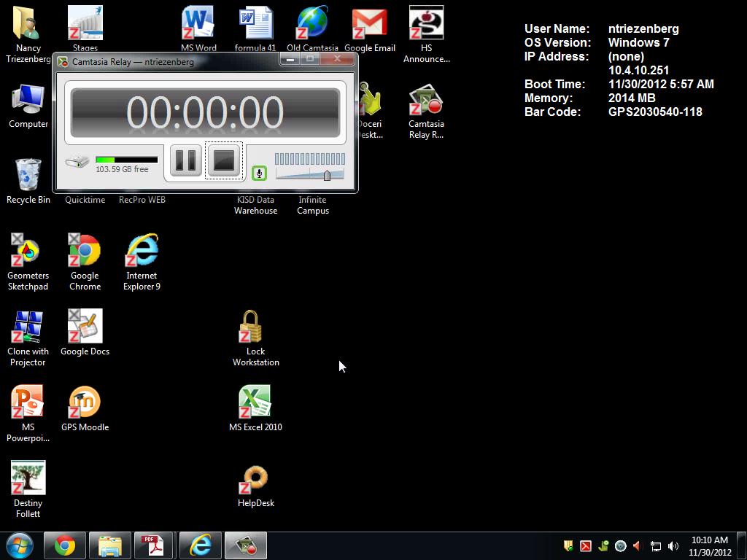Open Old Camtasia shortcut icon
The image size is (747, 560).
(x=312, y=28)
